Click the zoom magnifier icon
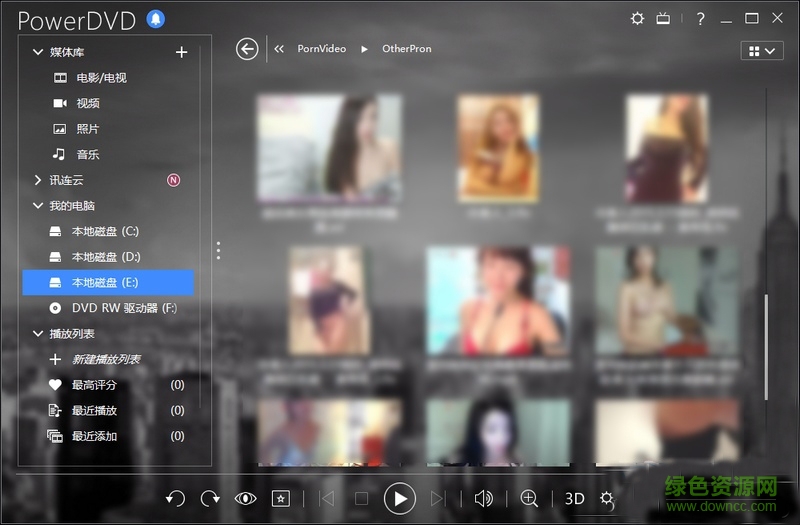This screenshot has height=525, width=800. [x=529, y=498]
